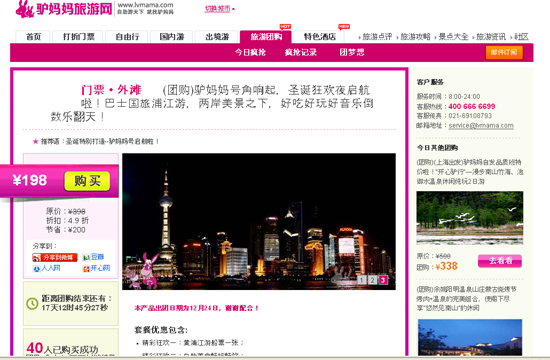Open the 切换城市 city switcher

pos(219,9)
